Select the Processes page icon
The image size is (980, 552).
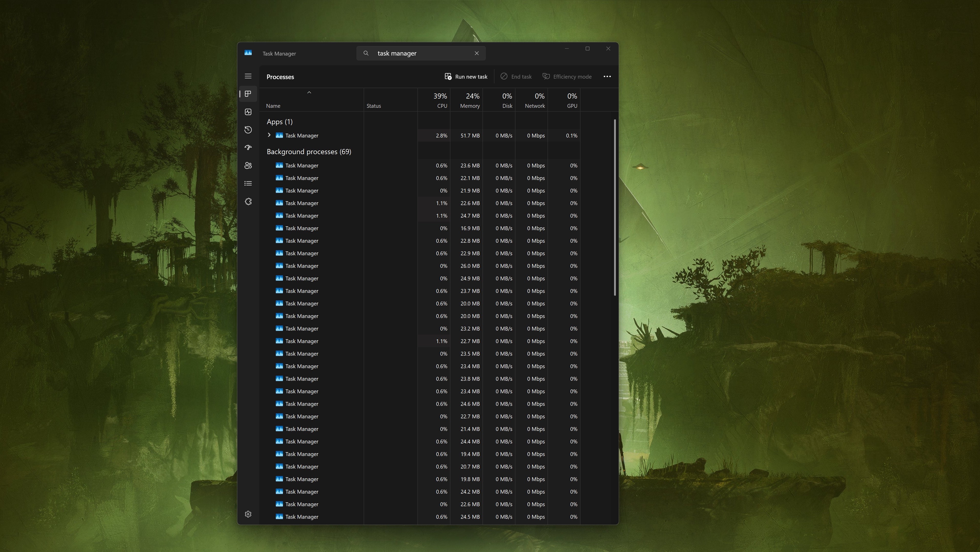pos(248,94)
